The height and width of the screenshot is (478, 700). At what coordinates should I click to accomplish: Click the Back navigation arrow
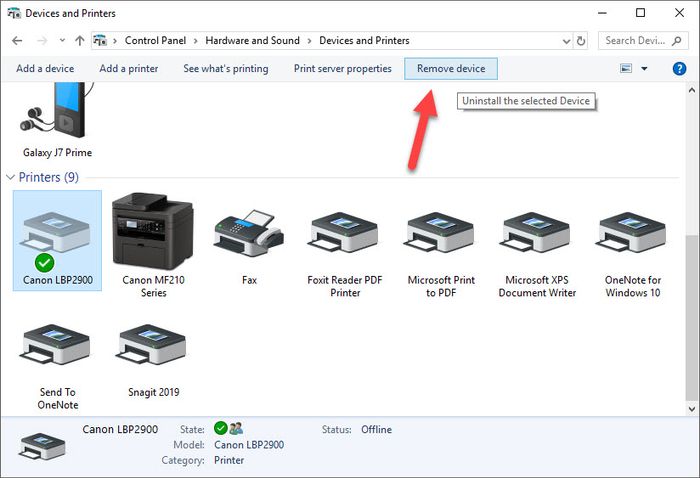(x=17, y=41)
